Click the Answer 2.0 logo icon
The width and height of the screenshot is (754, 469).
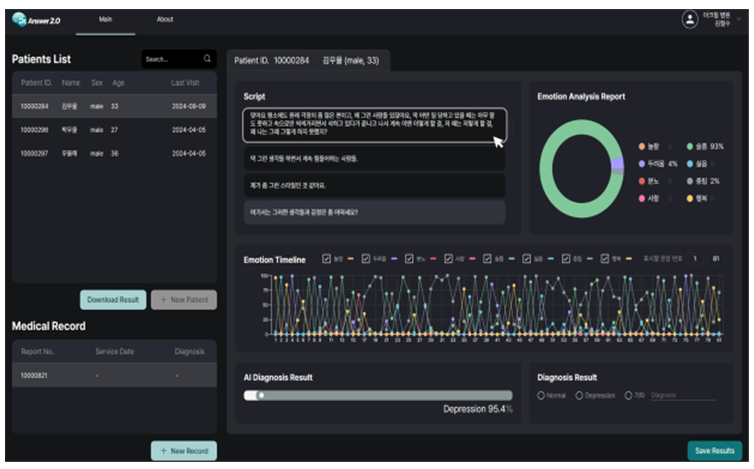point(19,19)
